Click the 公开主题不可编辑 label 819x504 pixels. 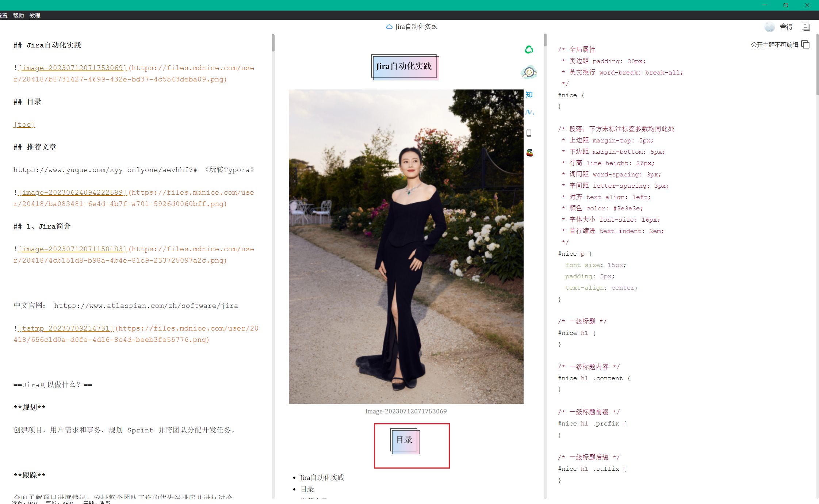(774, 45)
